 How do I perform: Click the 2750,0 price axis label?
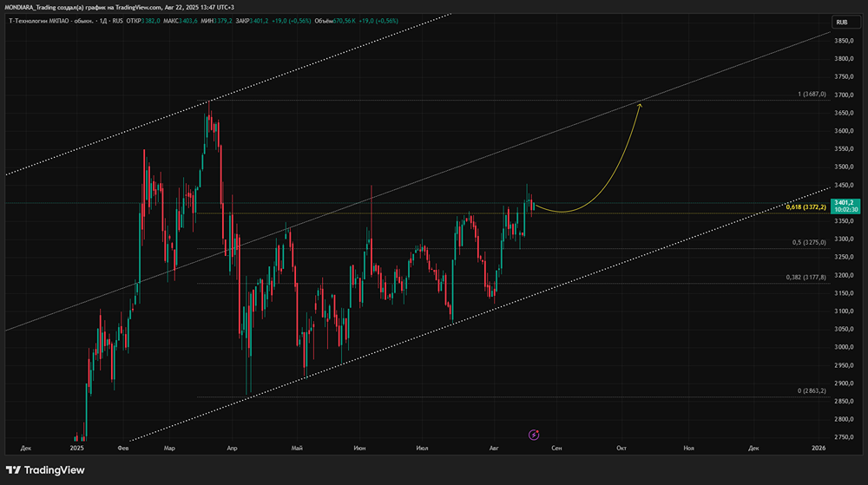pos(844,437)
